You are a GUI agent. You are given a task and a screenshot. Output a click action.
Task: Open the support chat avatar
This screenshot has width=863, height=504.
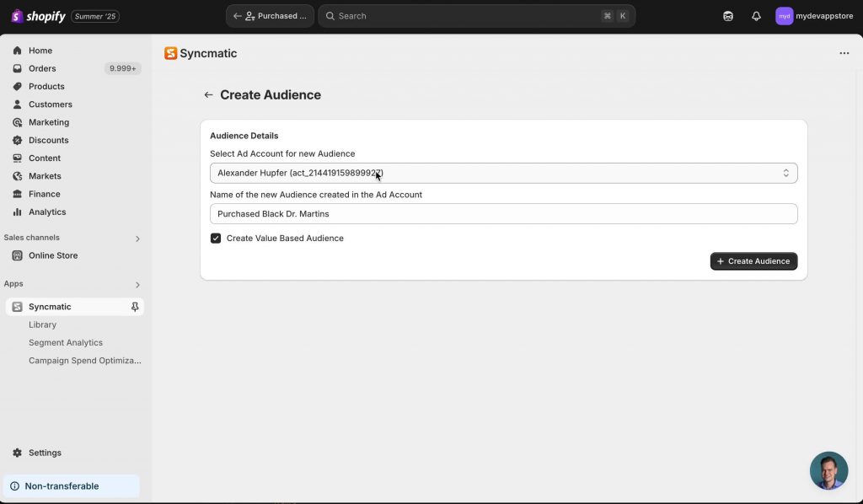tap(829, 470)
